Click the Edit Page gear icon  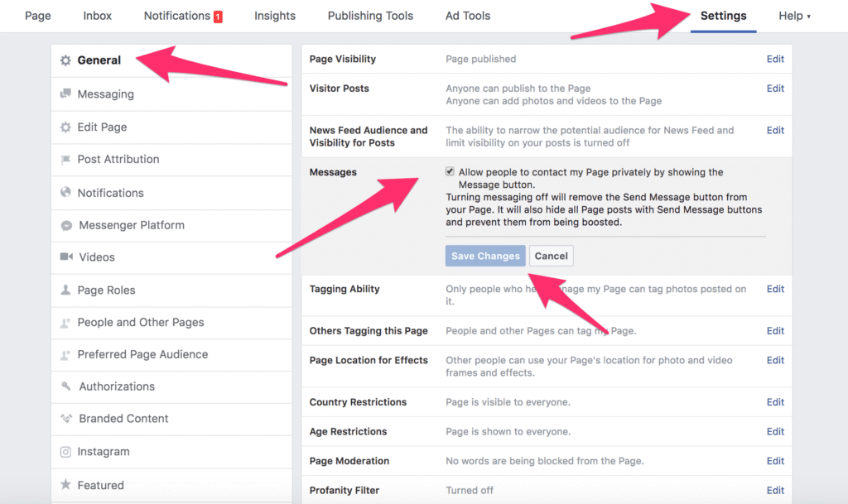tap(65, 127)
